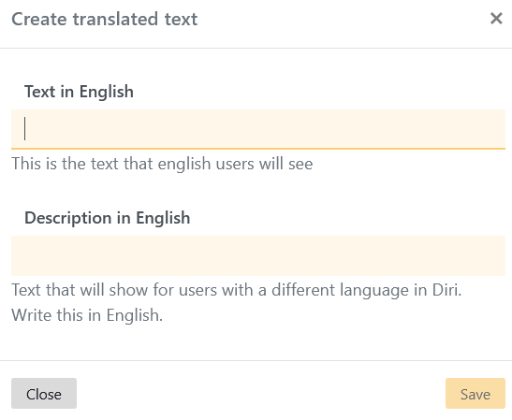Viewport: 512px width, 420px height.
Task: Click the "Write this in English." line
Action: 87,315
